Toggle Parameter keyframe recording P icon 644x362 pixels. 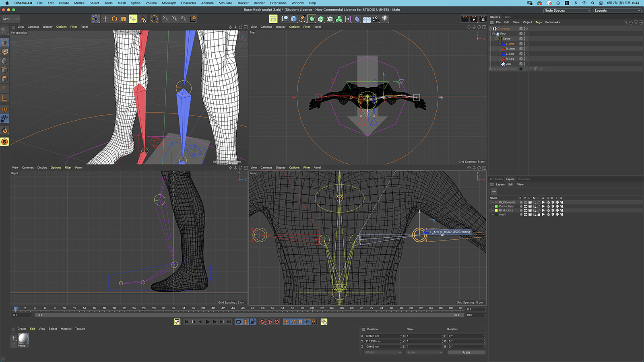tap(307, 322)
